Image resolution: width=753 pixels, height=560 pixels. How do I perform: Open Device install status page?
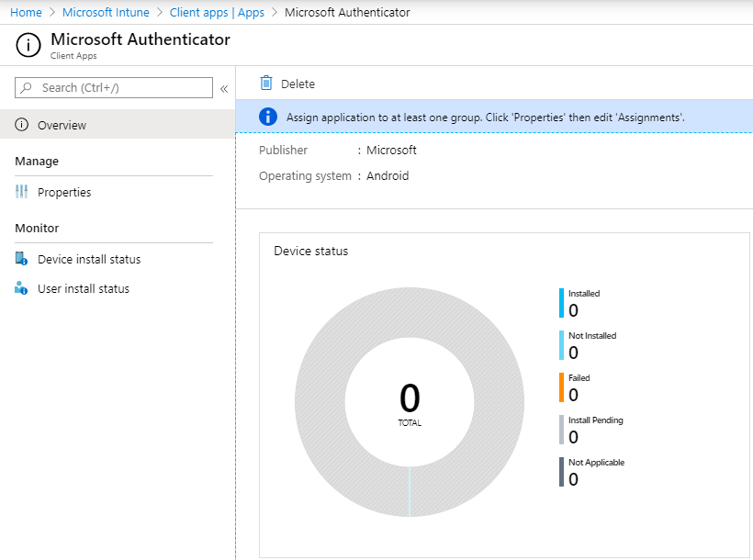89,260
